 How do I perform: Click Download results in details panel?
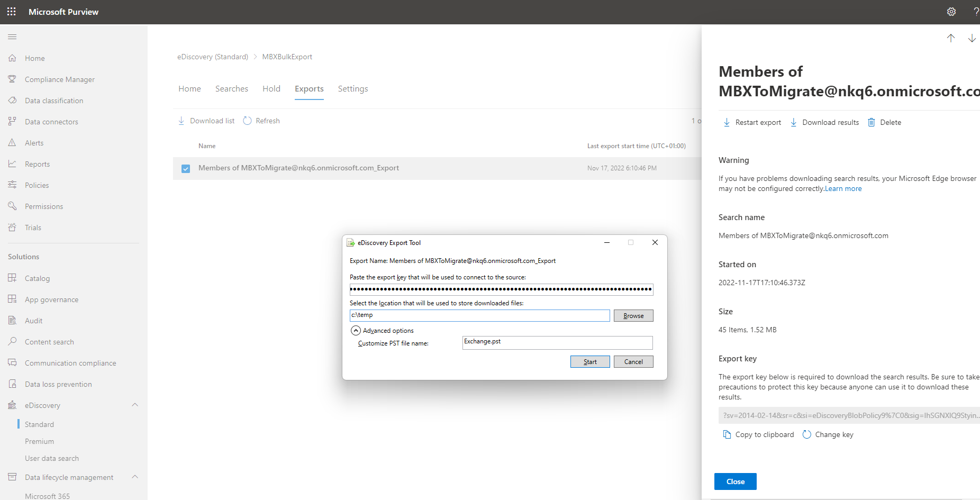[x=824, y=122]
